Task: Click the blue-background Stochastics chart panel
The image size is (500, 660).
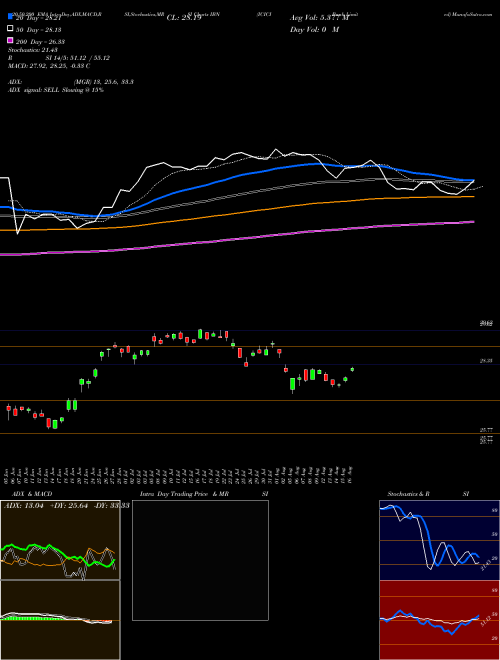Action: click(x=439, y=540)
